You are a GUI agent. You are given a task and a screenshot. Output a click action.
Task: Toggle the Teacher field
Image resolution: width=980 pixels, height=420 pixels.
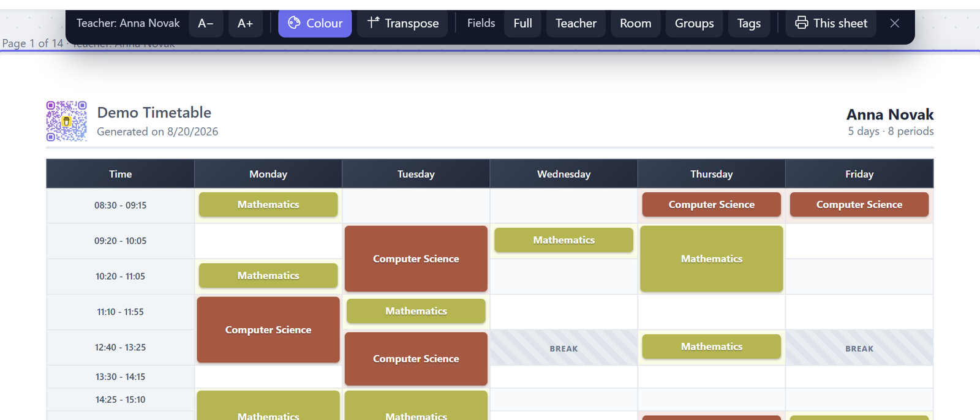[576, 23]
